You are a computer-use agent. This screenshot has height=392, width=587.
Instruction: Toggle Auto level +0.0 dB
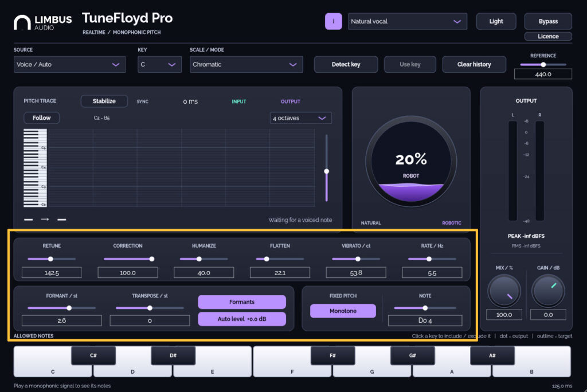(242, 319)
